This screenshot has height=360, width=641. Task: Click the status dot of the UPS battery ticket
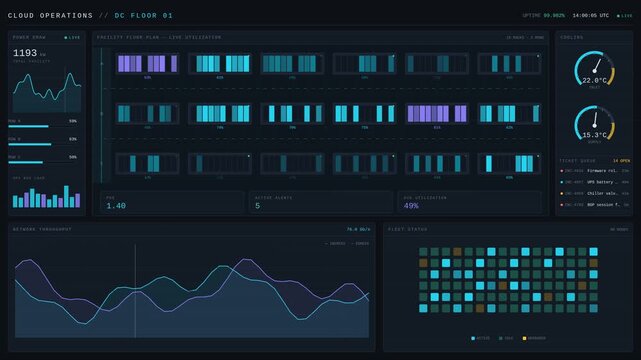(562, 182)
